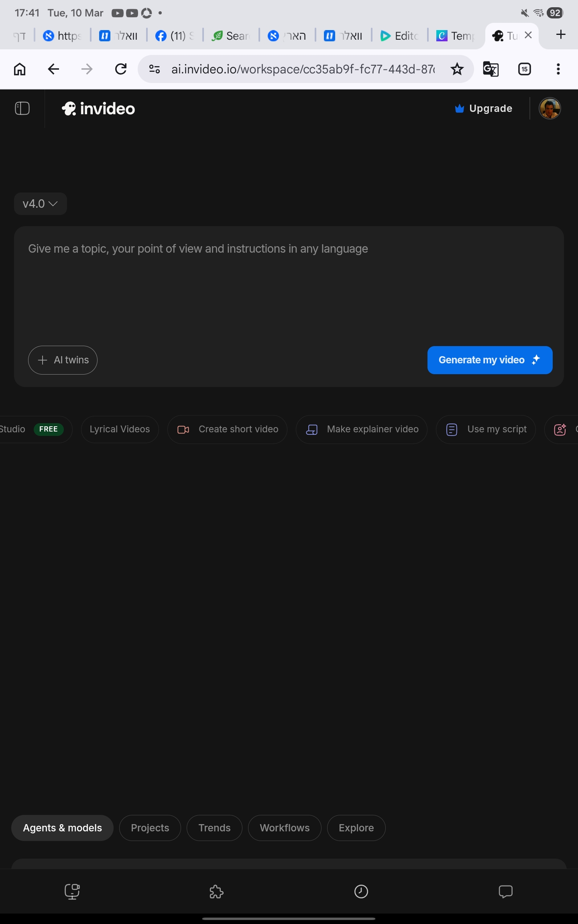Click the Upgrade button

484,108
